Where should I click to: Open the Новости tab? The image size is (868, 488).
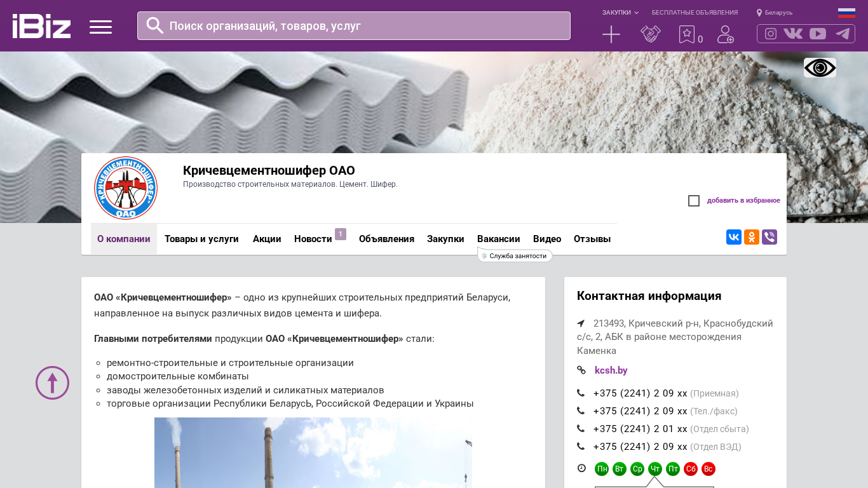click(x=313, y=239)
